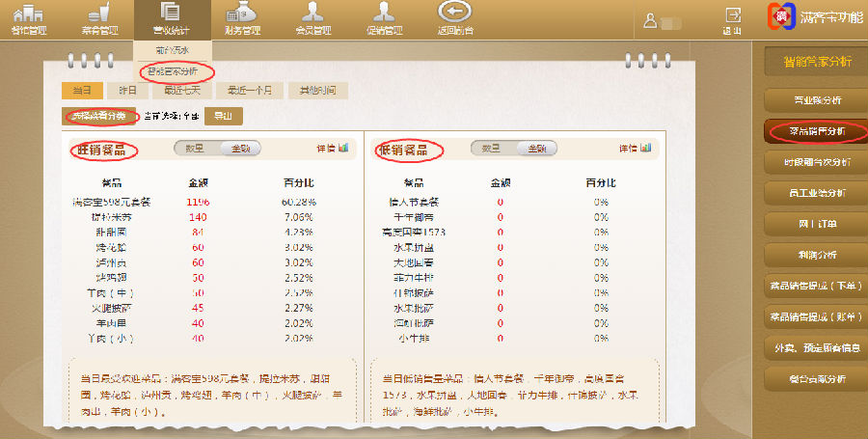
Task: Open 详情 chart icon for 低销餐品
Action: [637, 149]
